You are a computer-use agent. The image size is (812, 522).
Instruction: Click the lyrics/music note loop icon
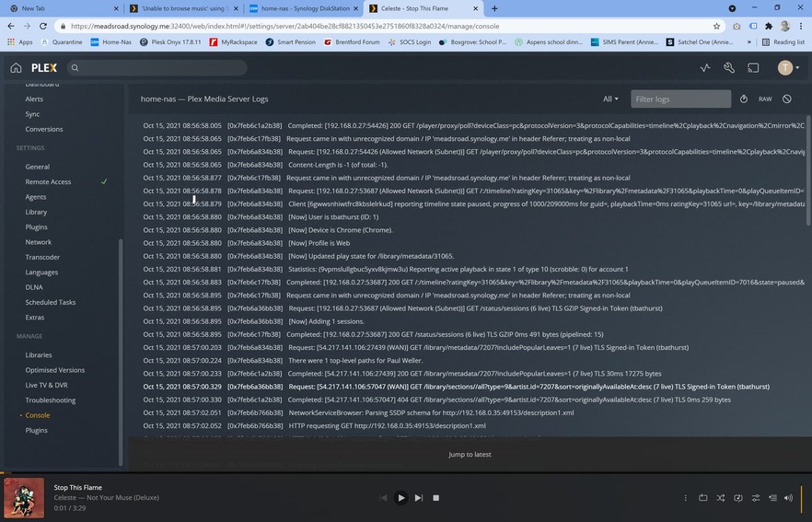pyautogui.click(x=738, y=498)
